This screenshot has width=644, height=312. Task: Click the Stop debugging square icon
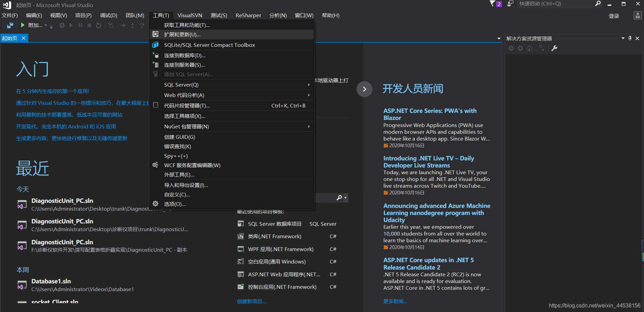89,25
